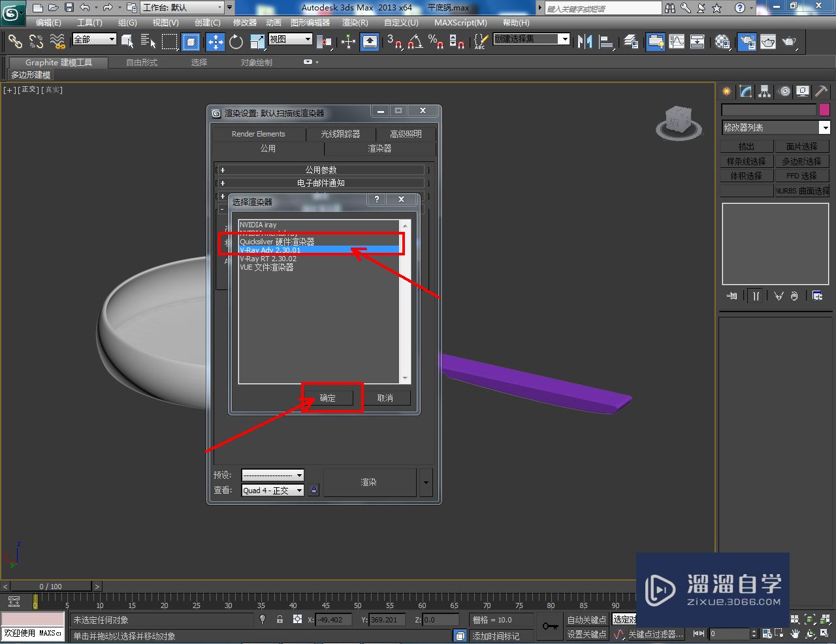Switch to the 渲染器 tab

click(379, 148)
